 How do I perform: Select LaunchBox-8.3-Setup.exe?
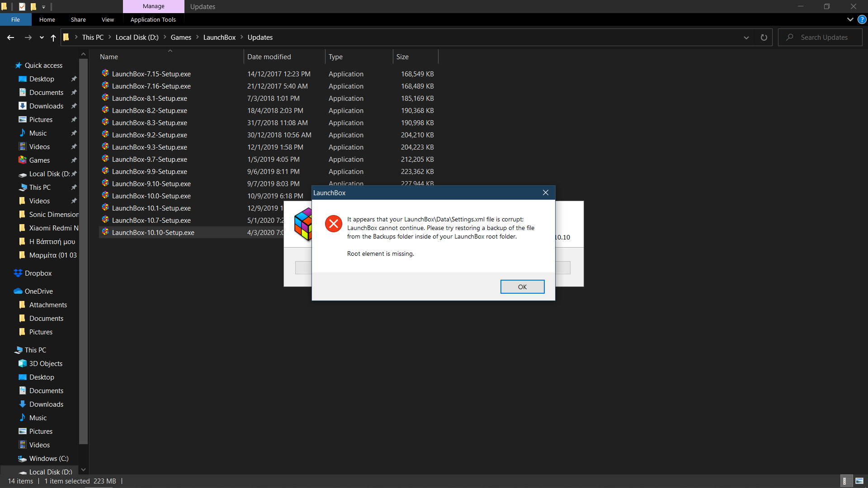[x=150, y=122]
